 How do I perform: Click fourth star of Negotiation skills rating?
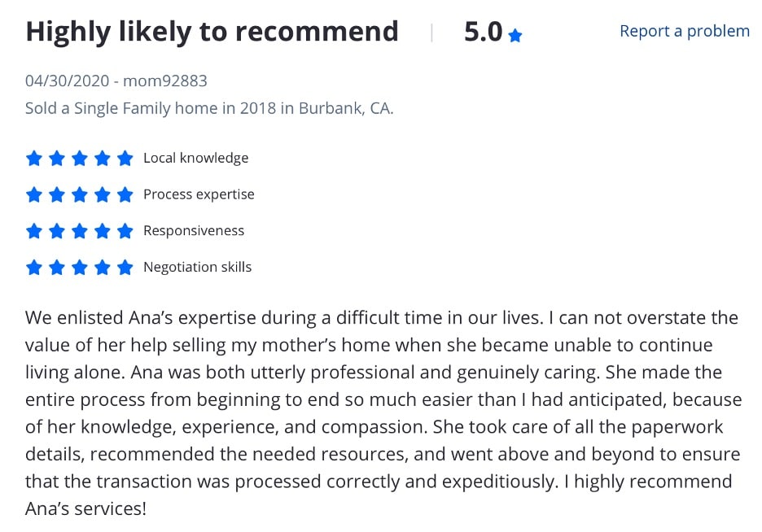102,268
